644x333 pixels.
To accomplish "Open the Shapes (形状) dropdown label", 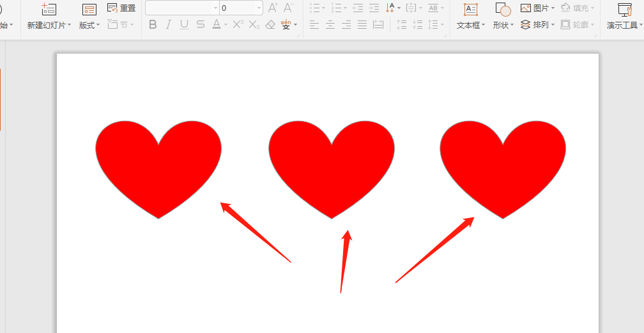I will pyautogui.click(x=503, y=25).
